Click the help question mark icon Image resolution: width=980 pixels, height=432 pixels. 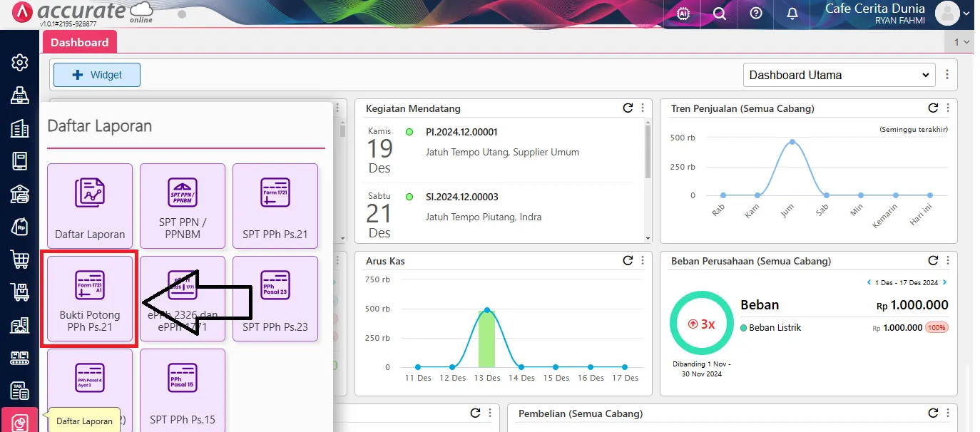click(755, 14)
